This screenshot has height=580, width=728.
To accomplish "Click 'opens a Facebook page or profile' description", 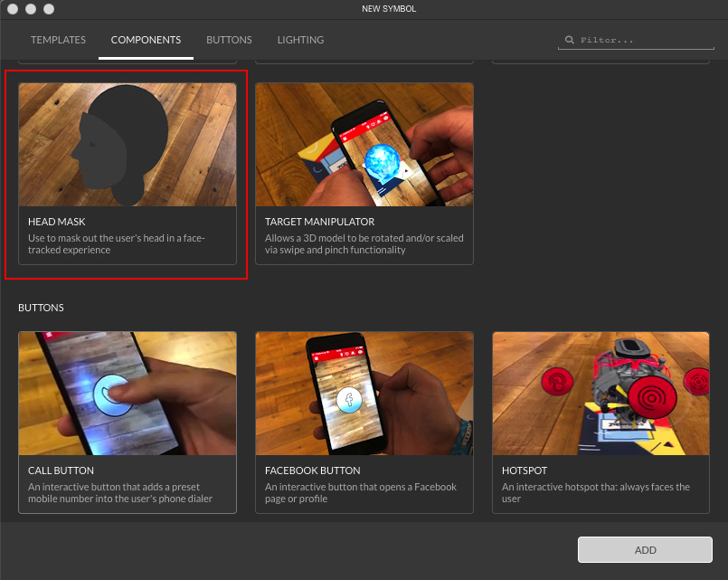I will 361,493.
